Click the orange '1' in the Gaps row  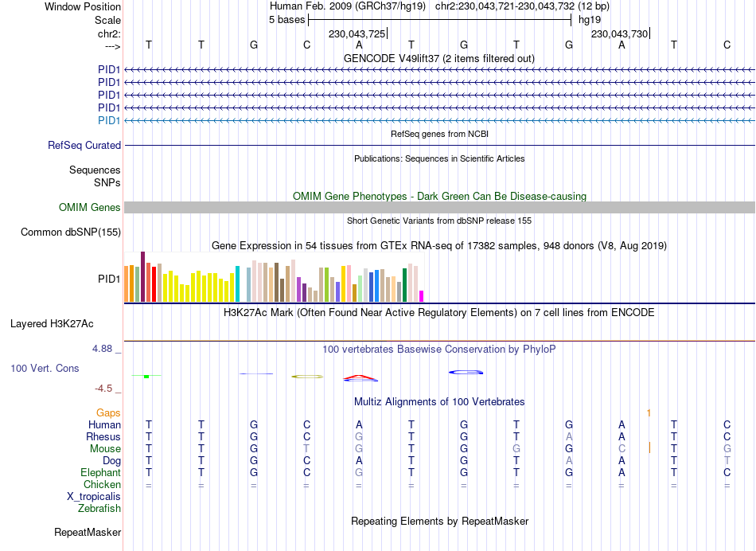click(x=649, y=413)
